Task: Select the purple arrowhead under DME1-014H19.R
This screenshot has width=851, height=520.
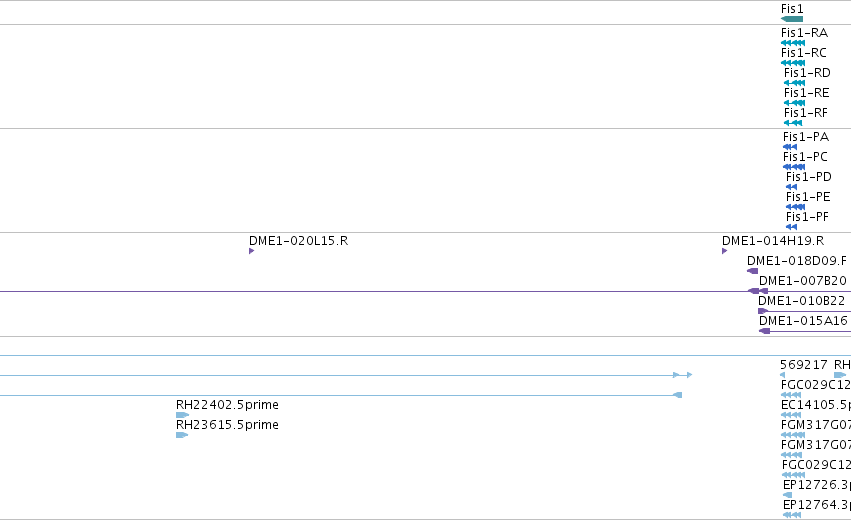Action: [x=725, y=251]
